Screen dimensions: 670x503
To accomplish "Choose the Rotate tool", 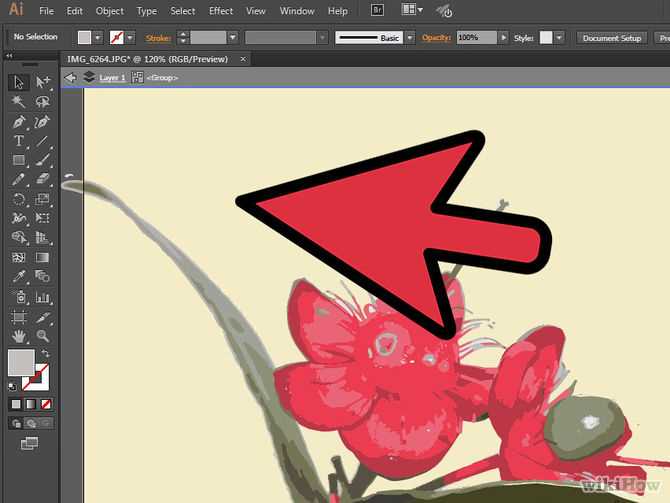I will tap(18, 199).
